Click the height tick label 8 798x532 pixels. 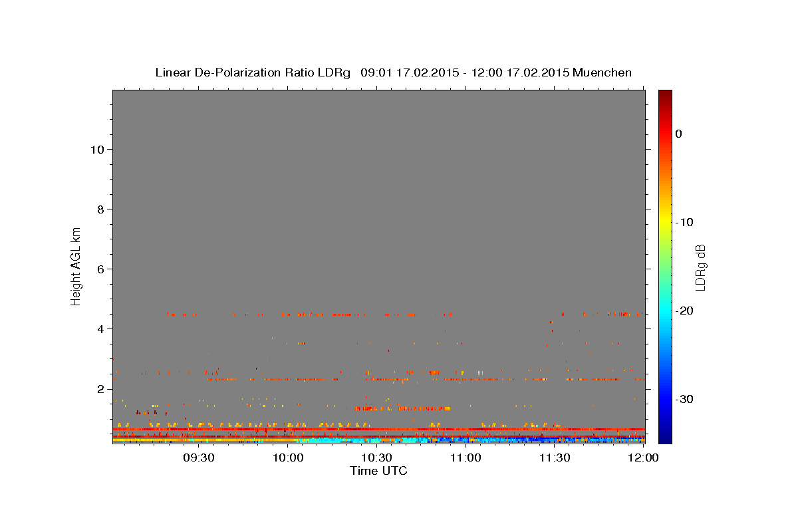pyautogui.click(x=100, y=209)
